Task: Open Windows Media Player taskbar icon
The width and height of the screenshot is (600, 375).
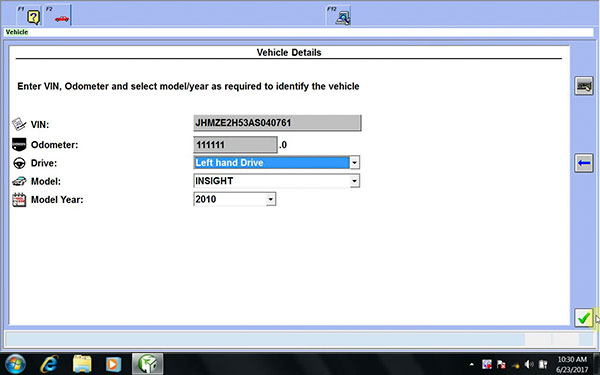Action: click(113, 364)
